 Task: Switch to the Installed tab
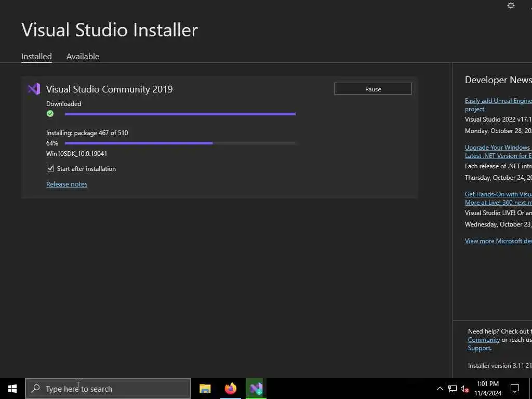pos(36,56)
